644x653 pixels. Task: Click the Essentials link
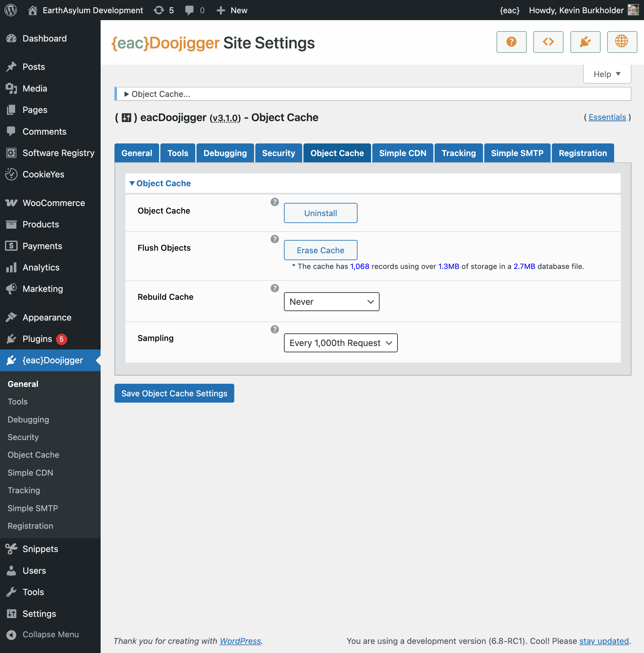pos(607,117)
